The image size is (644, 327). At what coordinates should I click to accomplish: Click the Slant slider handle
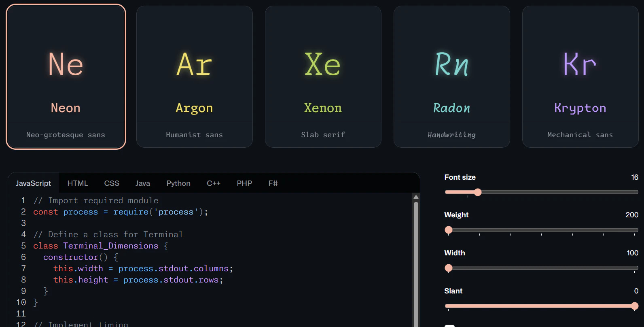click(635, 306)
